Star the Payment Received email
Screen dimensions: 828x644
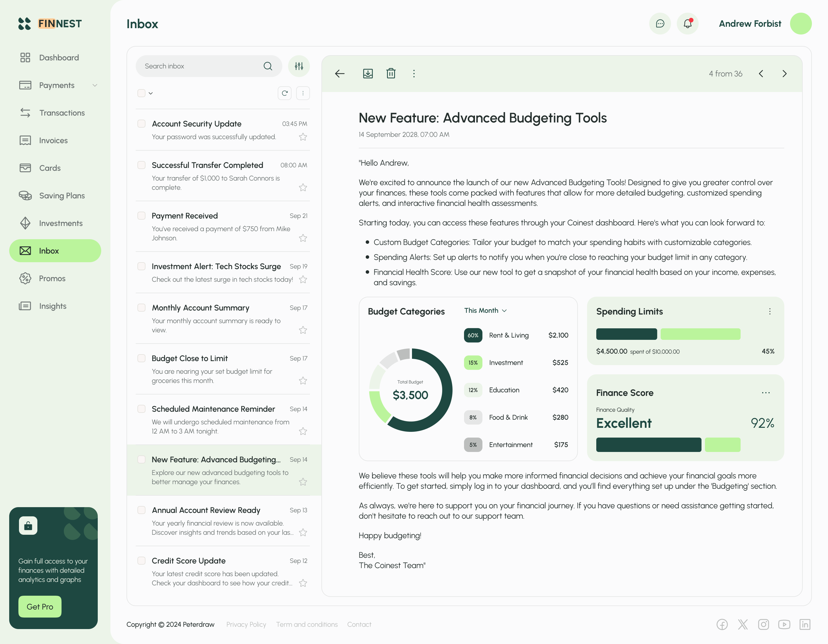[302, 238]
